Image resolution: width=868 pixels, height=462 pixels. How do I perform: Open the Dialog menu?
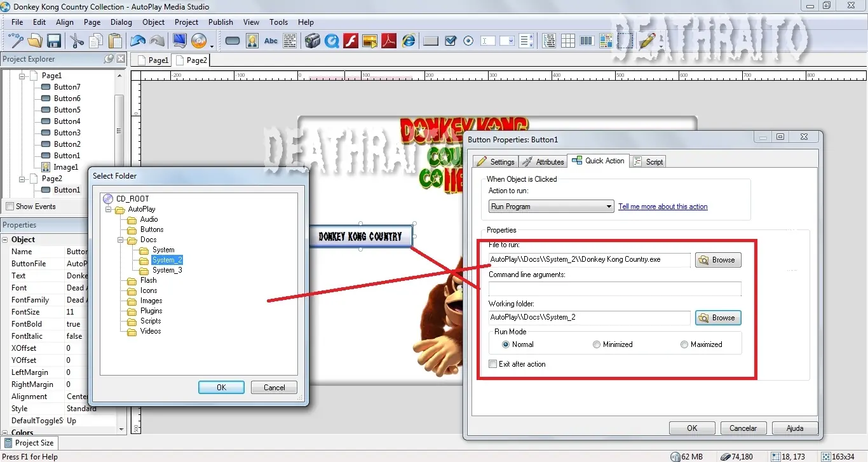121,22
